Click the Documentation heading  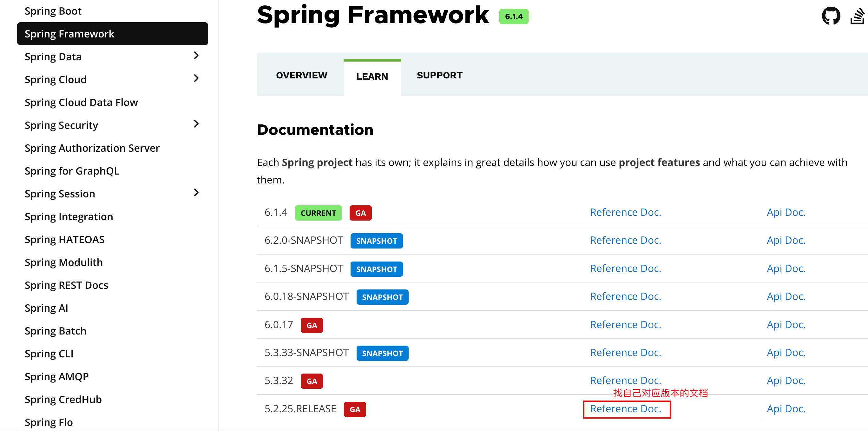[x=315, y=130]
